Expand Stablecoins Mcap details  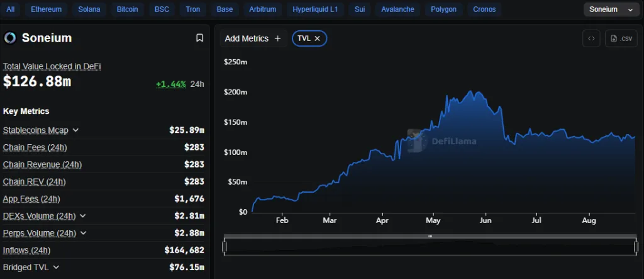(x=75, y=130)
